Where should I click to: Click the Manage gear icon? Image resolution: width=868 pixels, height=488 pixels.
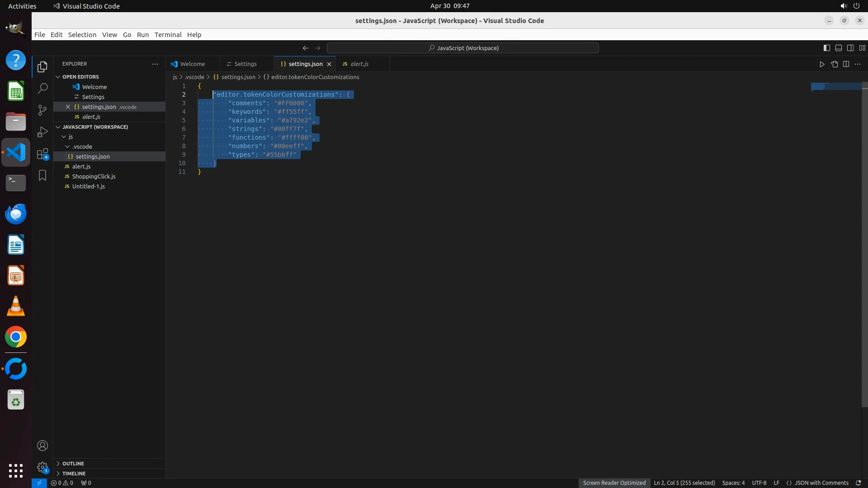pyautogui.click(x=42, y=467)
